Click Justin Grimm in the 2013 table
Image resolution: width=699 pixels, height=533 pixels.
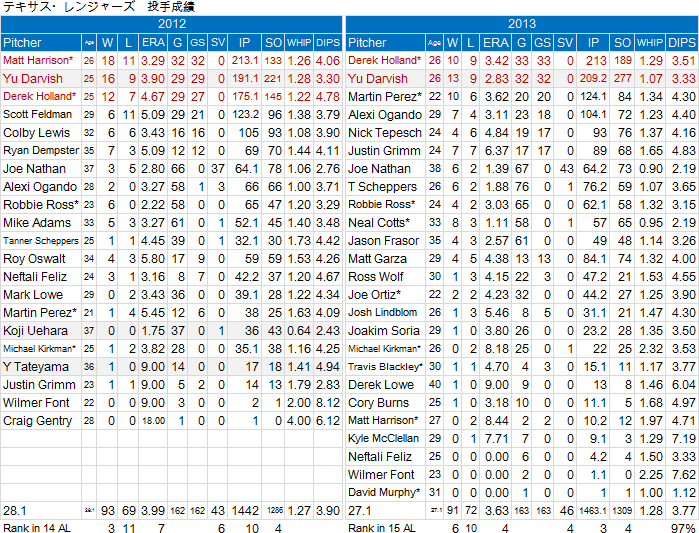tap(384, 151)
